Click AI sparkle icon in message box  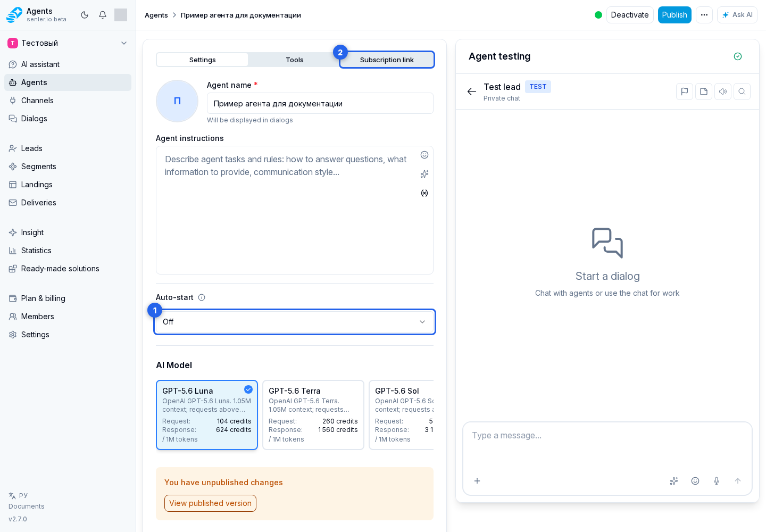tap(674, 481)
